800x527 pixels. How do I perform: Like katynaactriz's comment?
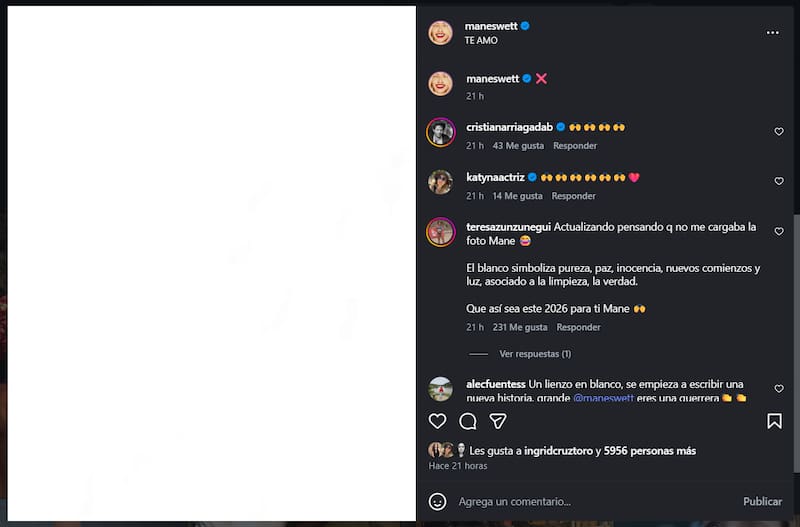(779, 182)
